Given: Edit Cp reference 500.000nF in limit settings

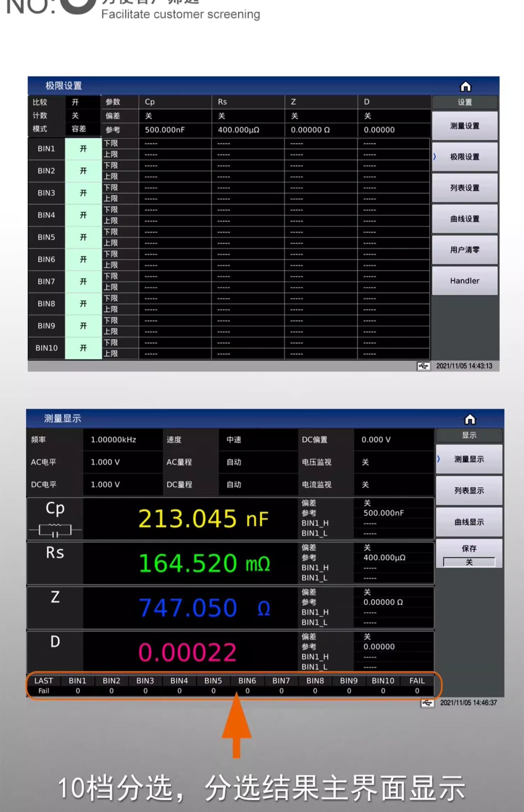Looking at the screenshot, I should 175,130.
